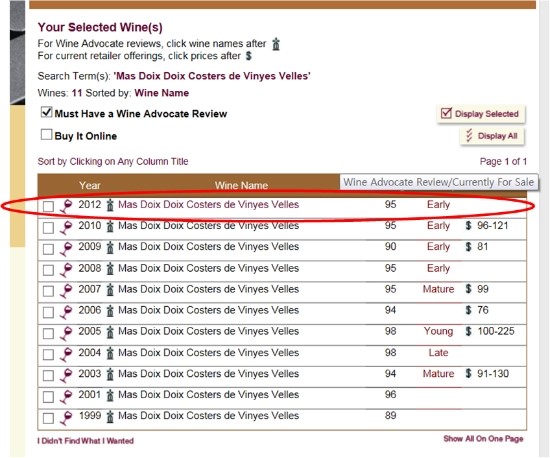Uncheck Must Have a Wine Advocate Review
The image size is (550, 458).
click(x=46, y=112)
